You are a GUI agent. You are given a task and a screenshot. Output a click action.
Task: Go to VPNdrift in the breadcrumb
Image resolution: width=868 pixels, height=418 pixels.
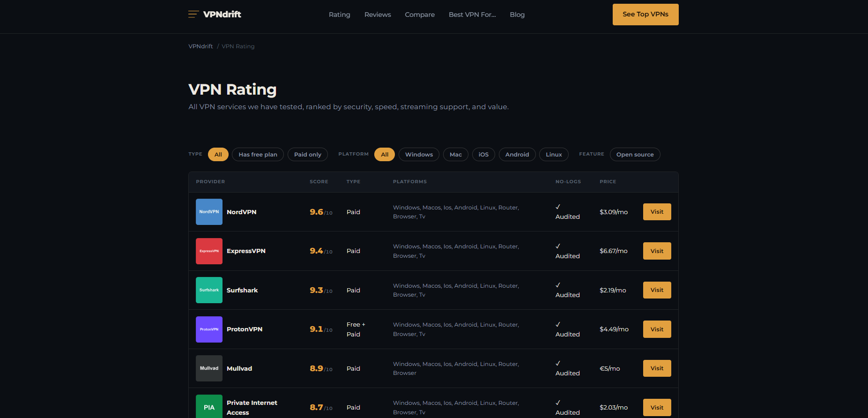click(200, 46)
